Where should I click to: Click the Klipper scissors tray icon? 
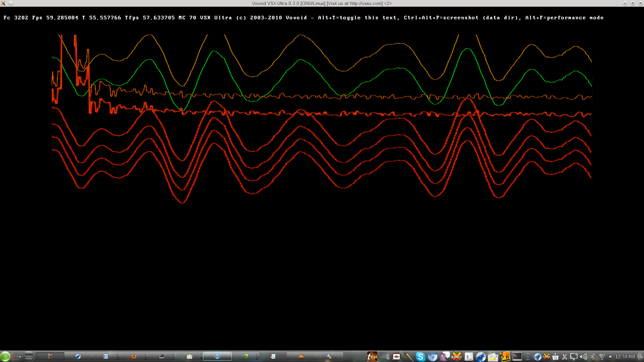pos(565,357)
